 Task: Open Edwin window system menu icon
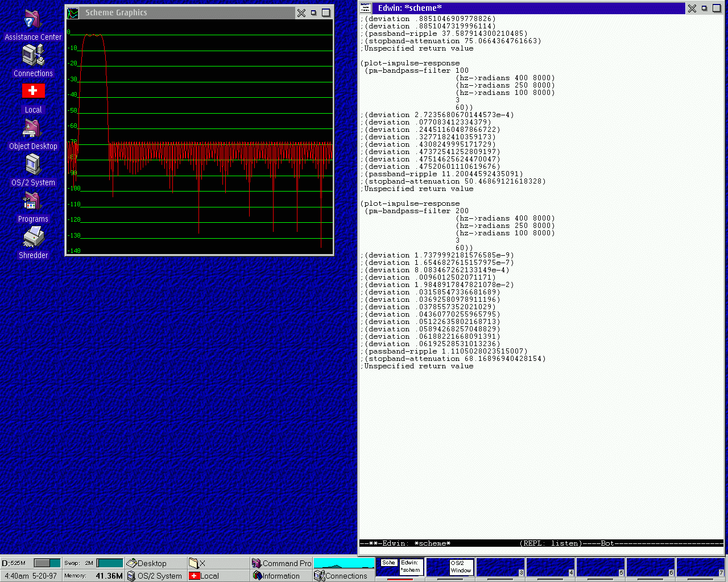click(x=366, y=8)
